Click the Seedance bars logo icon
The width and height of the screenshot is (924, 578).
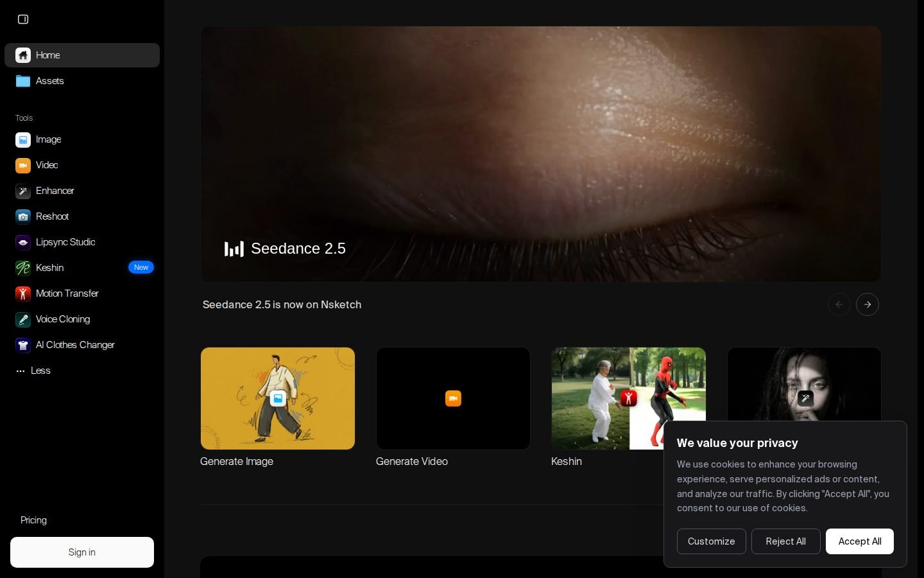point(234,249)
